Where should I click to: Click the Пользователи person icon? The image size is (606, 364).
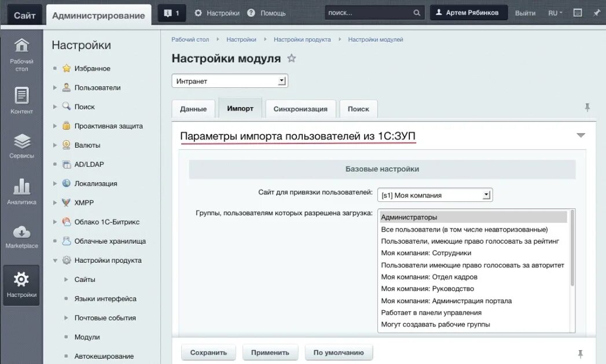[x=67, y=87]
